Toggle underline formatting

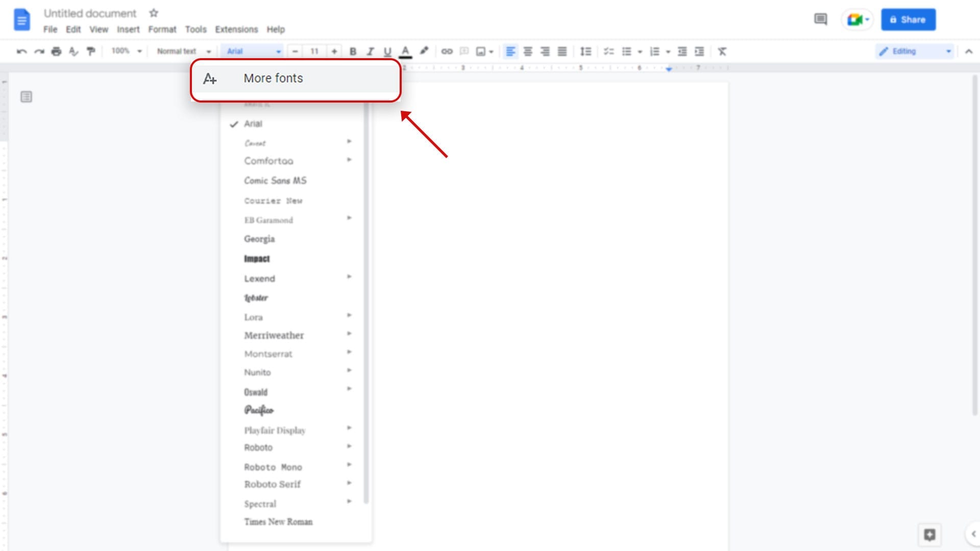point(387,51)
